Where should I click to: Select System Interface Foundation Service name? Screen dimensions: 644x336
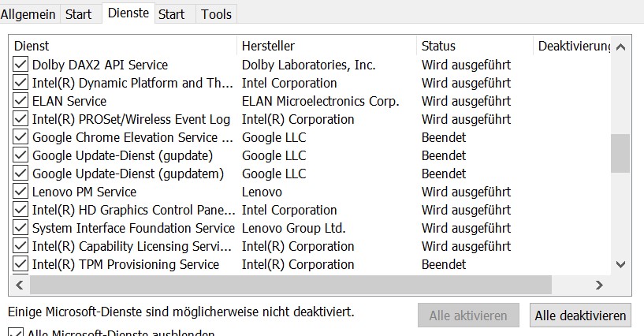coord(133,228)
